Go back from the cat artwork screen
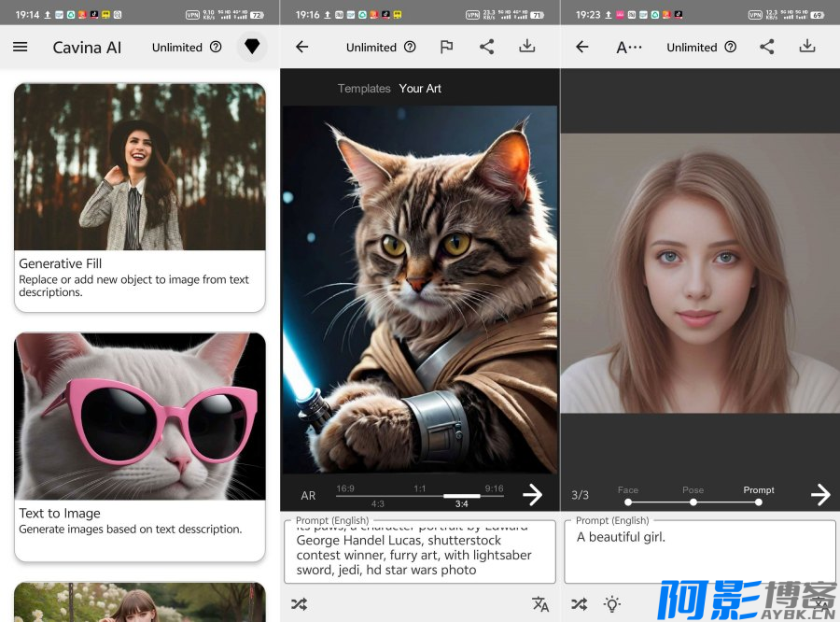Image resolution: width=840 pixels, height=622 pixels. pos(302,48)
